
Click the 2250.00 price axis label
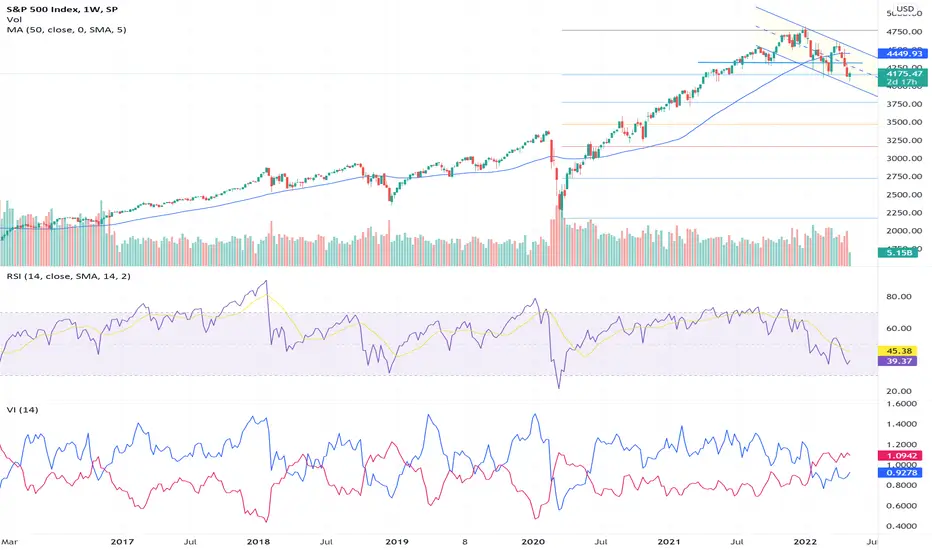904,212
